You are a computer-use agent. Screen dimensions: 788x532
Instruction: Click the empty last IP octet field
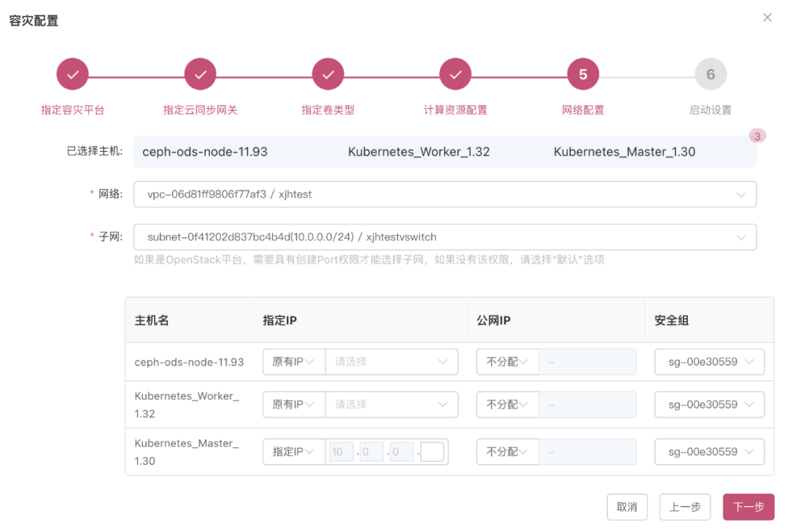coord(432,452)
